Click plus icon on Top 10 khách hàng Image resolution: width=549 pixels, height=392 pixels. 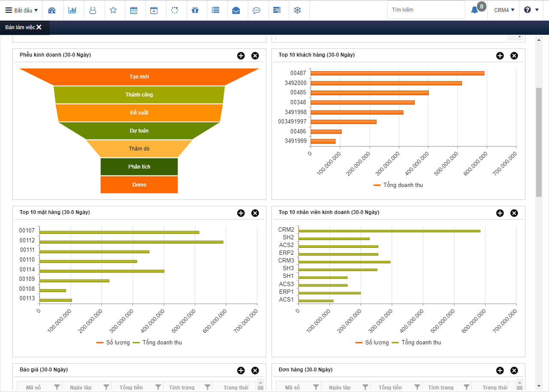click(x=500, y=56)
